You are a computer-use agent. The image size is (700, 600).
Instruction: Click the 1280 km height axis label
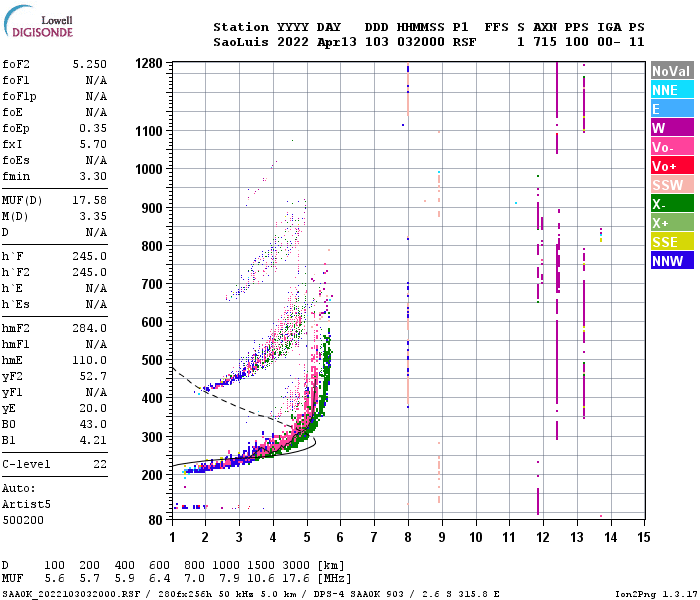(149, 63)
